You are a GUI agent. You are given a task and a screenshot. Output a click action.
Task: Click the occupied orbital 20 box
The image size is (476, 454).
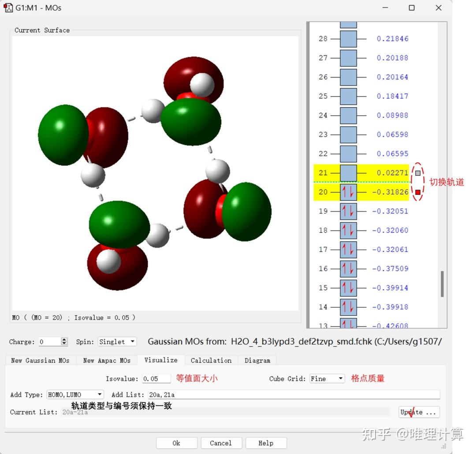point(348,192)
